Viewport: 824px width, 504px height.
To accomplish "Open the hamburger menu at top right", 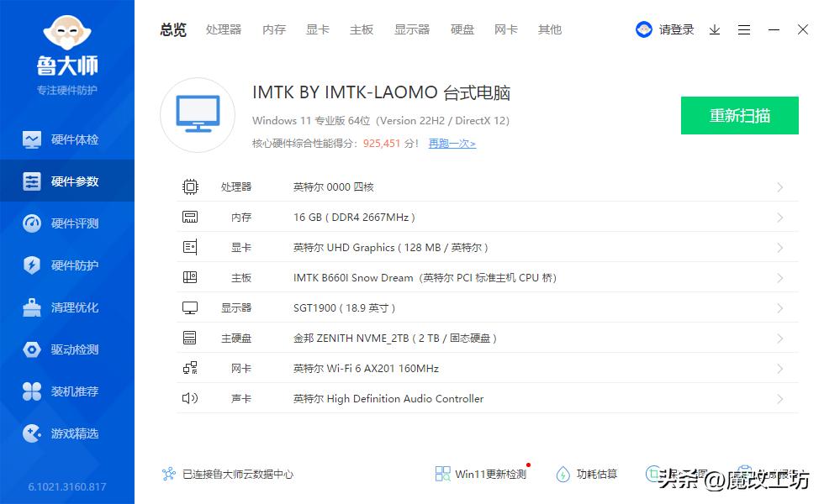I will 743,29.
